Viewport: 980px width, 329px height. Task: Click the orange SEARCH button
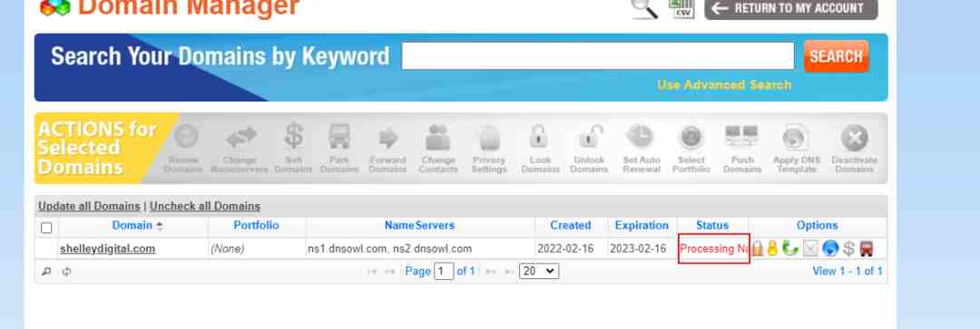pos(836,56)
